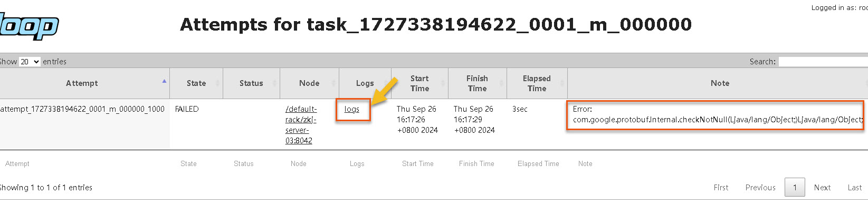The height and width of the screenshot is (204, 868).
Task: Go to Last page
Action: pyautogui.click(x=854, y=188)
